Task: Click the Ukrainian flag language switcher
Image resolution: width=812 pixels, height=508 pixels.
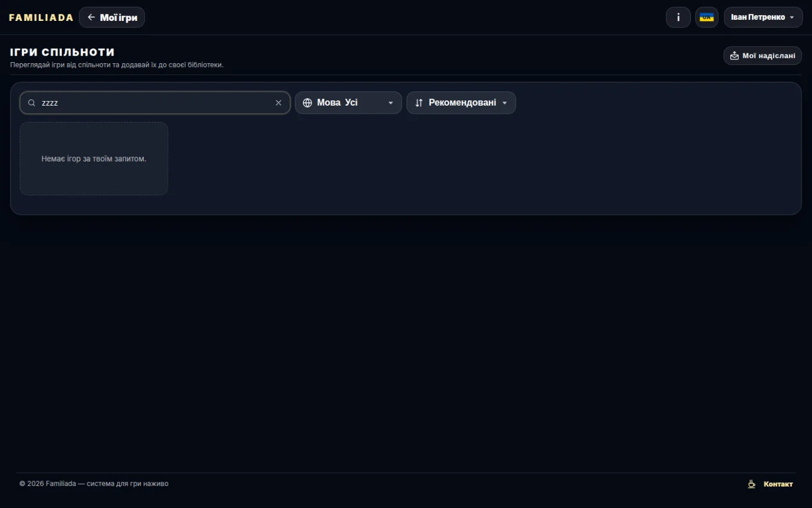Action: click(x=706, y=17)
